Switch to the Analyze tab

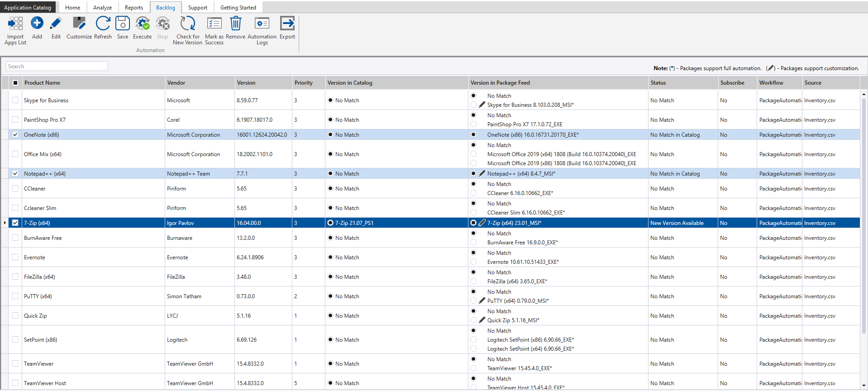[x=102, y=8]
